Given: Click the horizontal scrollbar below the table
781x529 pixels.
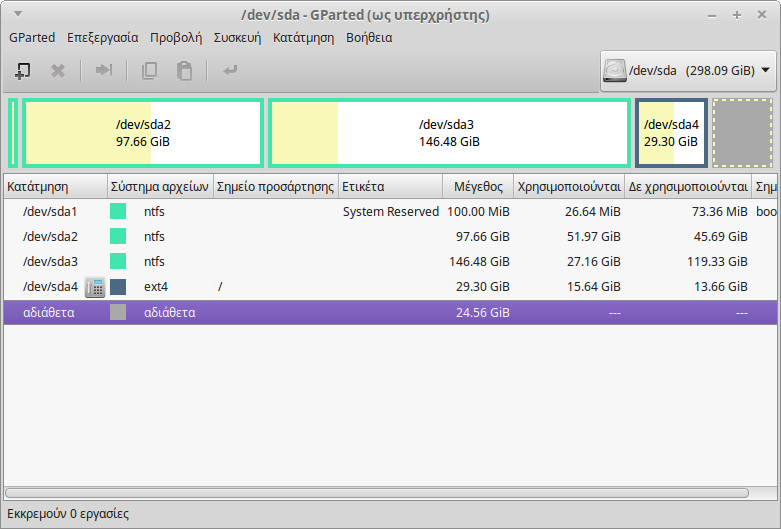Looking at the screenshot, I should pyautogui.click(x=377, y=493).
